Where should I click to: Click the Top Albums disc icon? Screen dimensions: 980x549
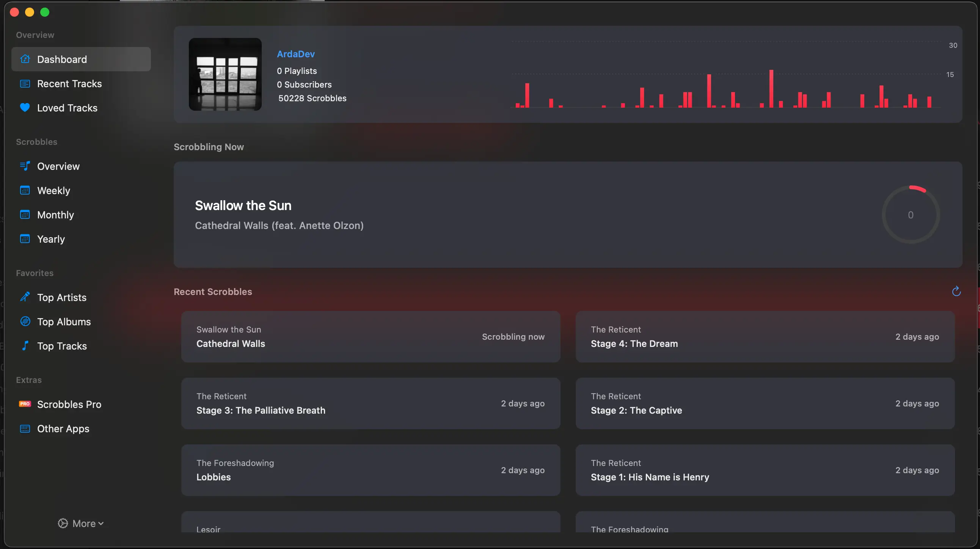point(25,322)
